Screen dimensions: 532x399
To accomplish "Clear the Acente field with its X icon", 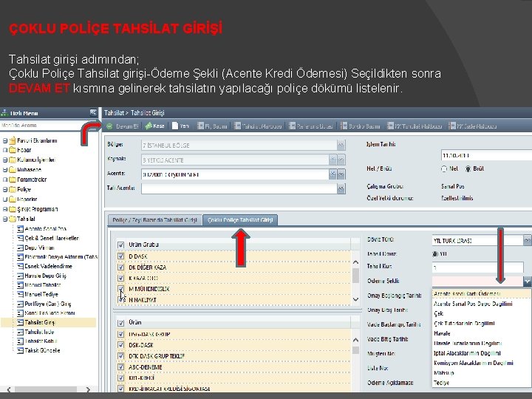I will point(332,174).
